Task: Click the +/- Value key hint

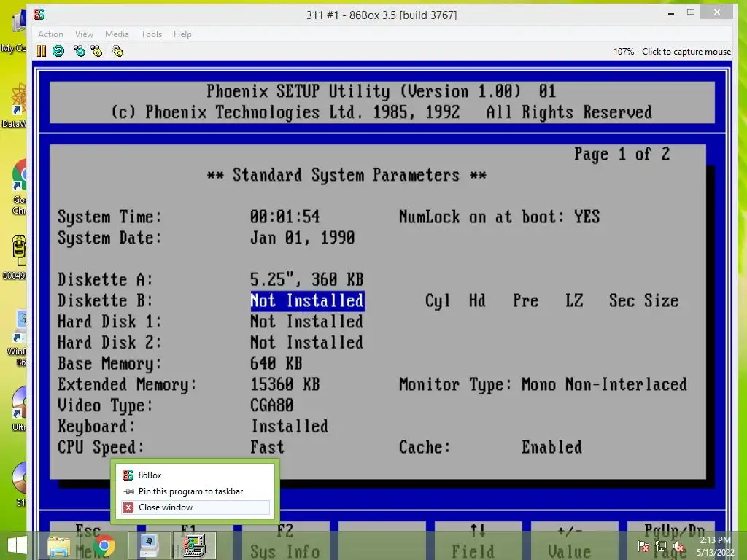Action: pyautogui.click(x=574, y=541)
